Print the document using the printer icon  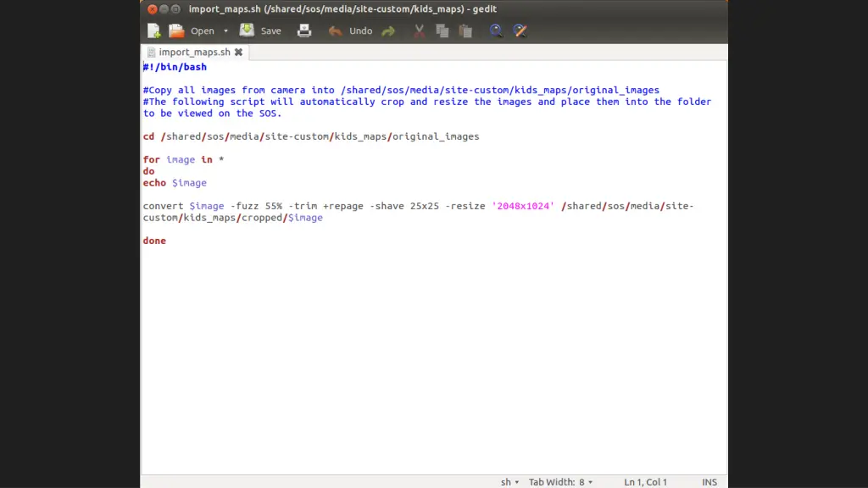click(x=304, y=31)
